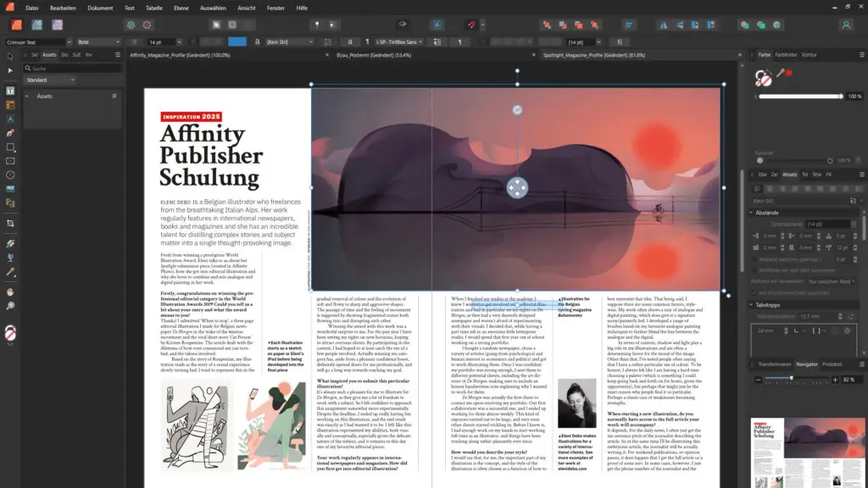Toggle the checked baseline grid checkbox
This screenshot has width=868, height=488.
click(754, 292)
